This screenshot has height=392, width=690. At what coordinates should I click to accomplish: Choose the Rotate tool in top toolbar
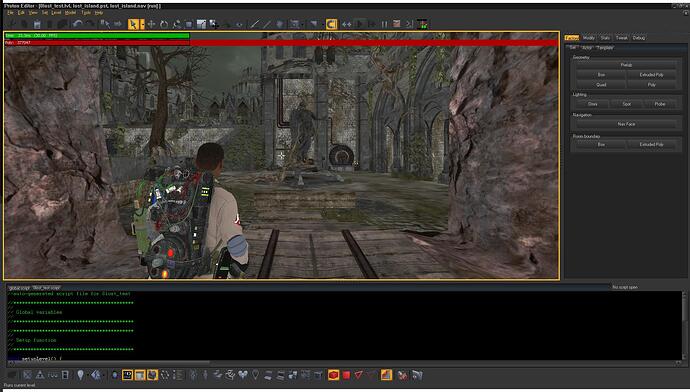(x=164, y=24)
